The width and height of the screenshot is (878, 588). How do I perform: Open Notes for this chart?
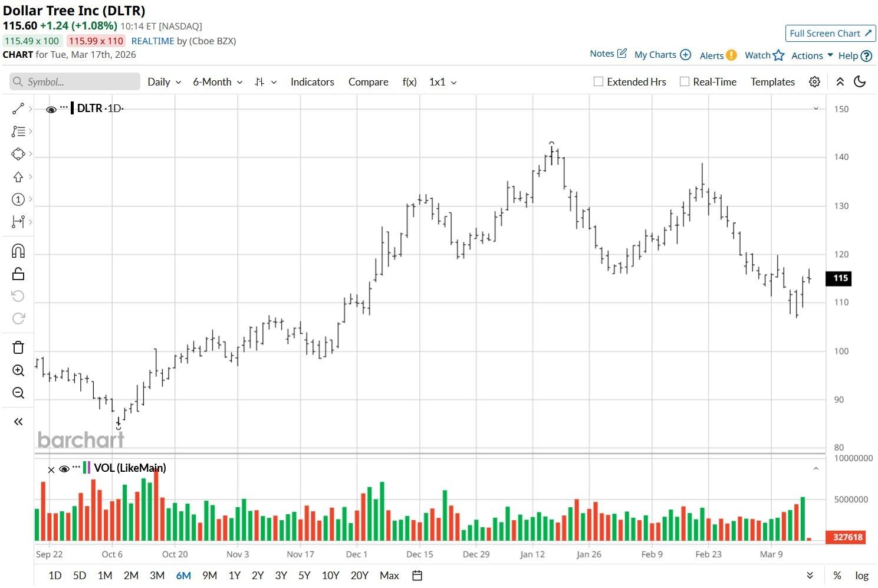[608, 54]
